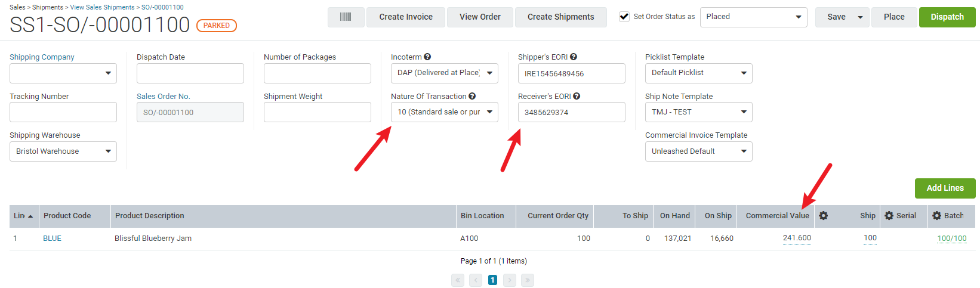
Task: Click Nature Of Transaction help icon
Action: pyautogui.click(x=472, y=96)
